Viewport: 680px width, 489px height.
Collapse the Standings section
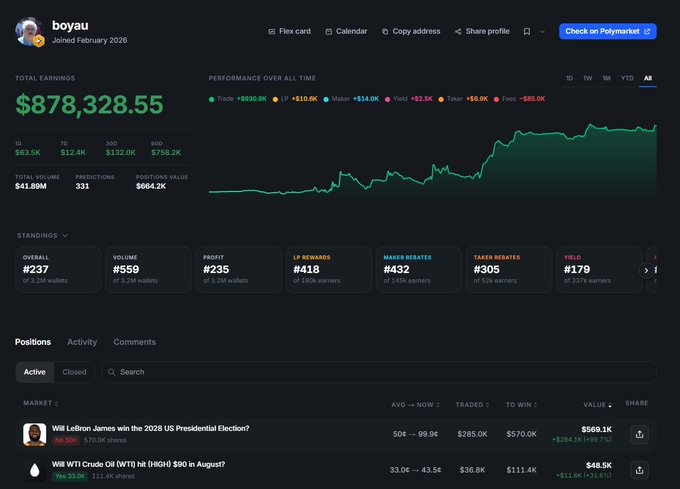pyautogui.click(x=42, y=235)
